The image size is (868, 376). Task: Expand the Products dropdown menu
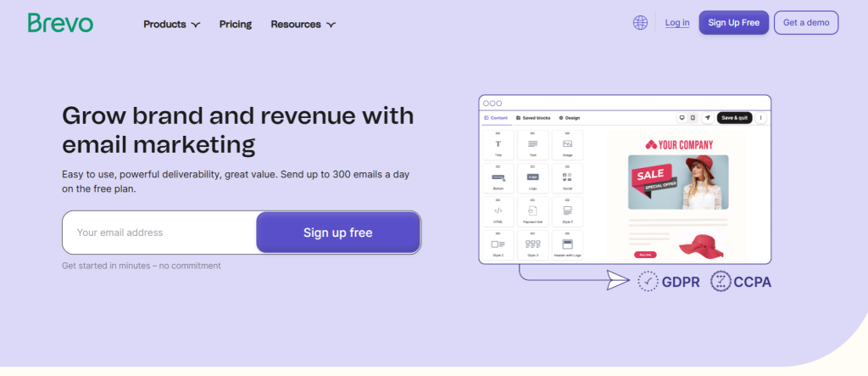(x=171, y=24)
